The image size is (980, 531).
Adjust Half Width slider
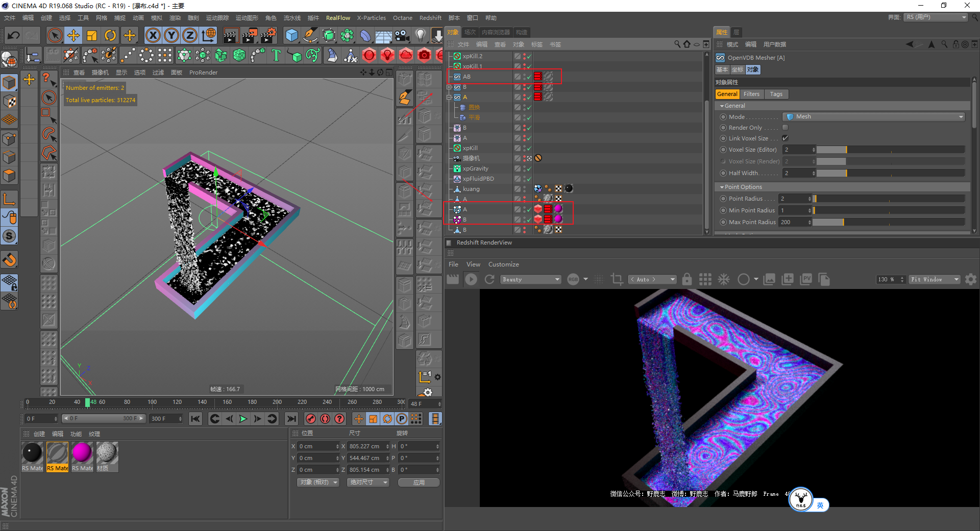(x=891, y=173)
